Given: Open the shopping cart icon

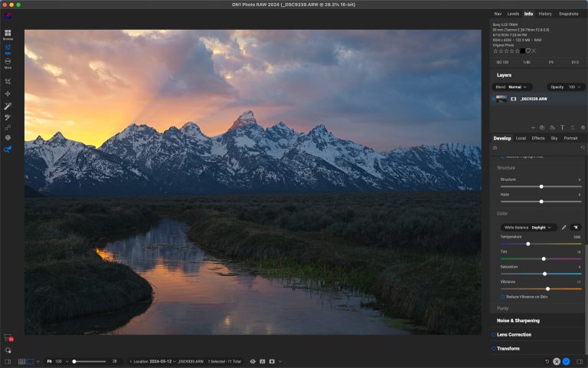Looking at the screenshot, I should (x=8, y=338).
